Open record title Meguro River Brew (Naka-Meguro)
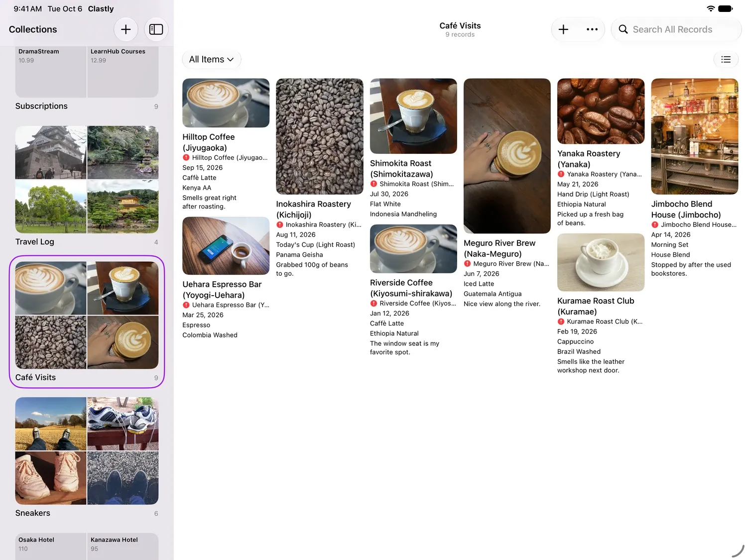The height and width of the screenshot is (560, 747). pyautogui.click(x=499, y=248)
